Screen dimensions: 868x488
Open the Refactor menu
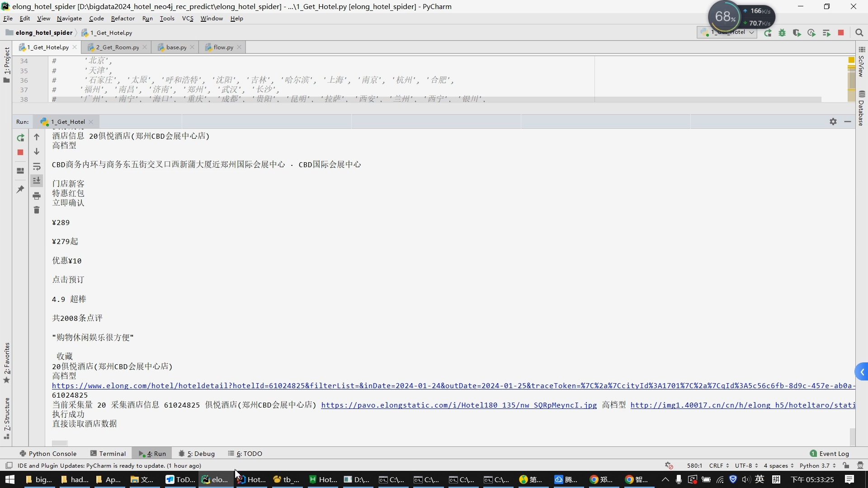[x=123, y=19]
